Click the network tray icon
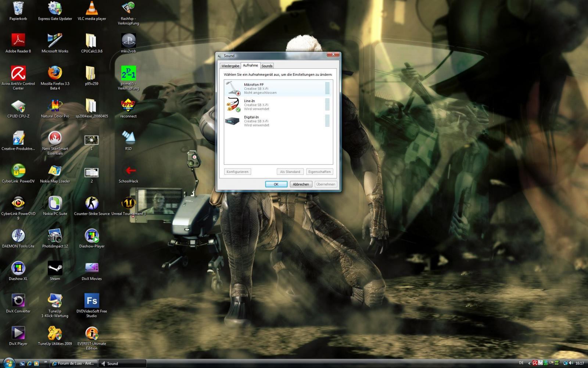The image size is (588, 368). point(565,363)
